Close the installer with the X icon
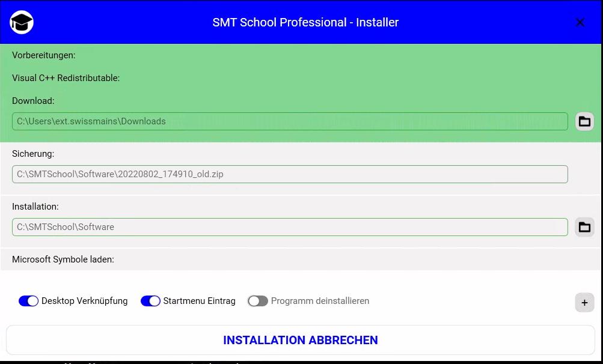Image resolution: width=603 pixels, height=364 pixels. pyautogui.click(x=580, y=23)
